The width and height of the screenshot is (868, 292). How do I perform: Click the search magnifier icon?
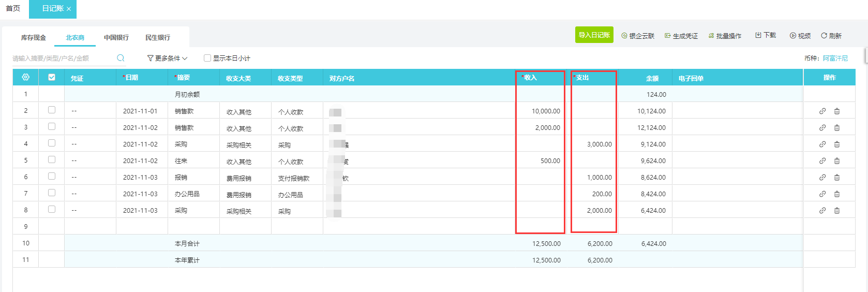(x=121, y=58)
